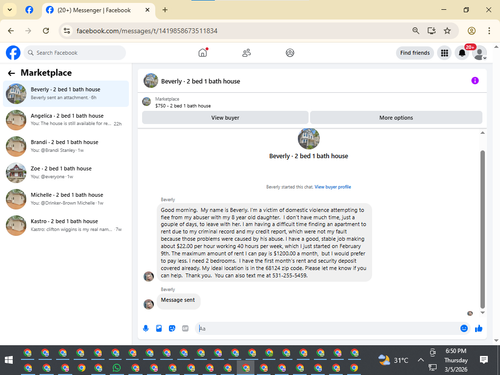Open the Facebook menu grid icon

[x=444, y=53]
